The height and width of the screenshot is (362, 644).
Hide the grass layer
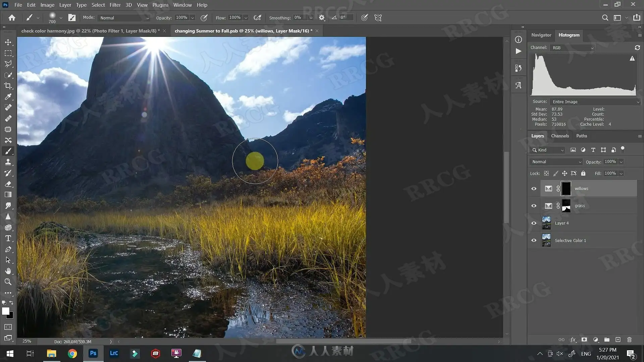click(x=534, y=206)
